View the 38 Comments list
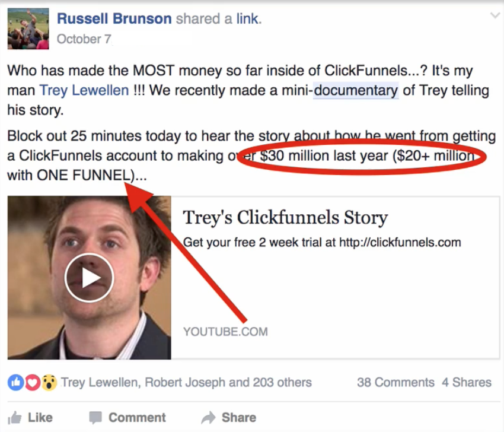This screenshot has width=504, height=432. (x=395, y=383)
